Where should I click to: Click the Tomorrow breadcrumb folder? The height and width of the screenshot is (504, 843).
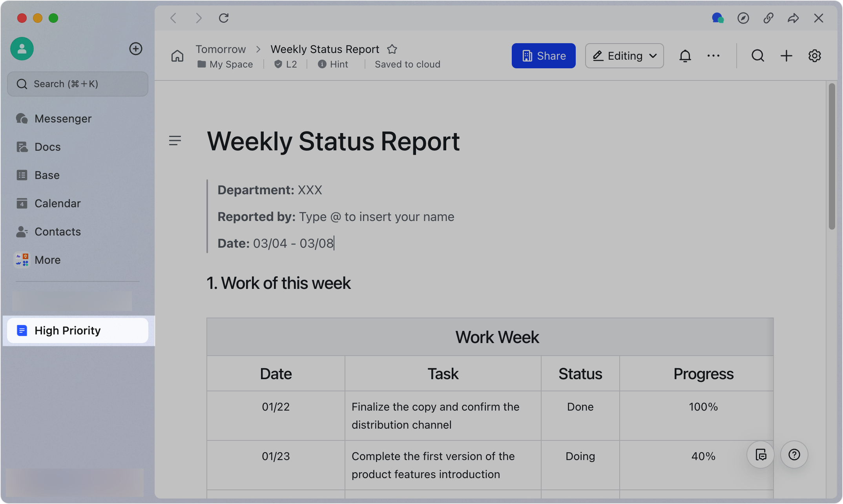pyautogui.click(x=221, y=49)
